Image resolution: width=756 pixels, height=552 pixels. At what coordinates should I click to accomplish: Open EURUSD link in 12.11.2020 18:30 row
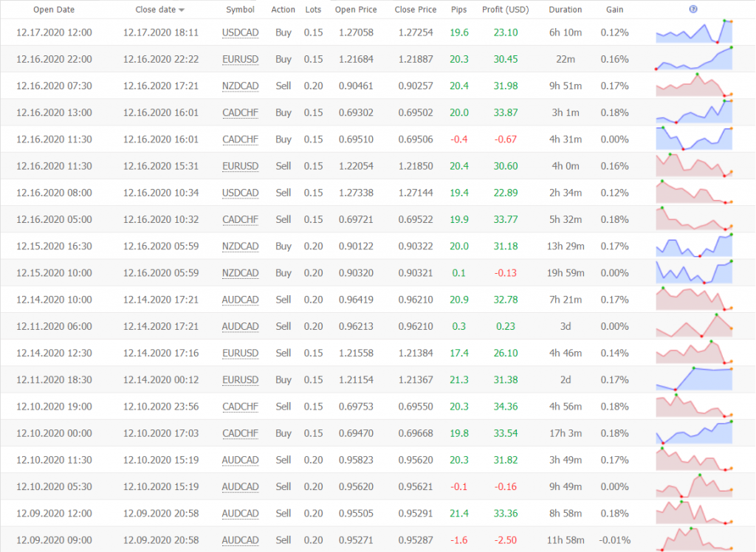pos(240,380)
